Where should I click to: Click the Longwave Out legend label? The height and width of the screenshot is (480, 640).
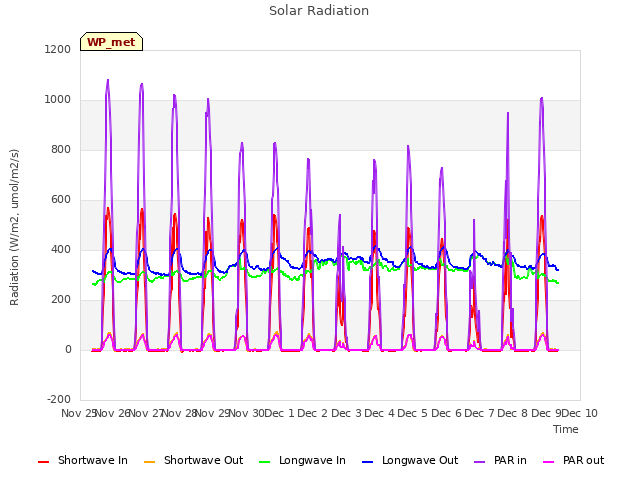click(x=420, y=460)
